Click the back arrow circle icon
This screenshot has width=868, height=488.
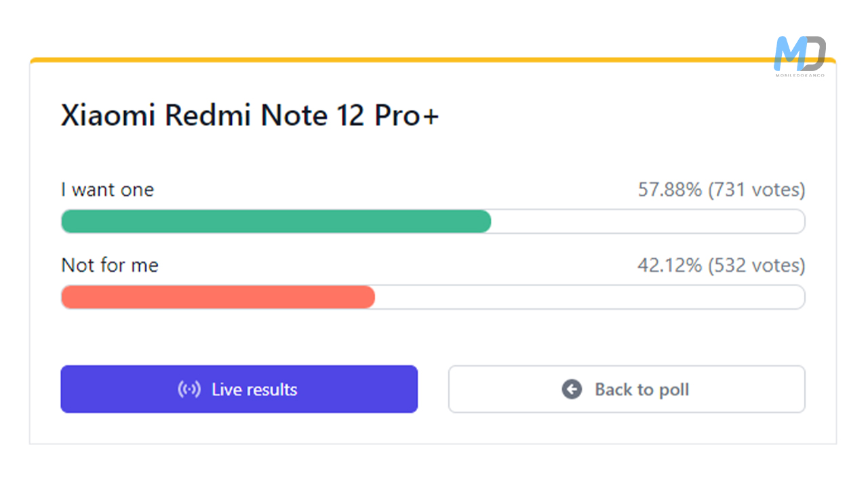[572, 389]
